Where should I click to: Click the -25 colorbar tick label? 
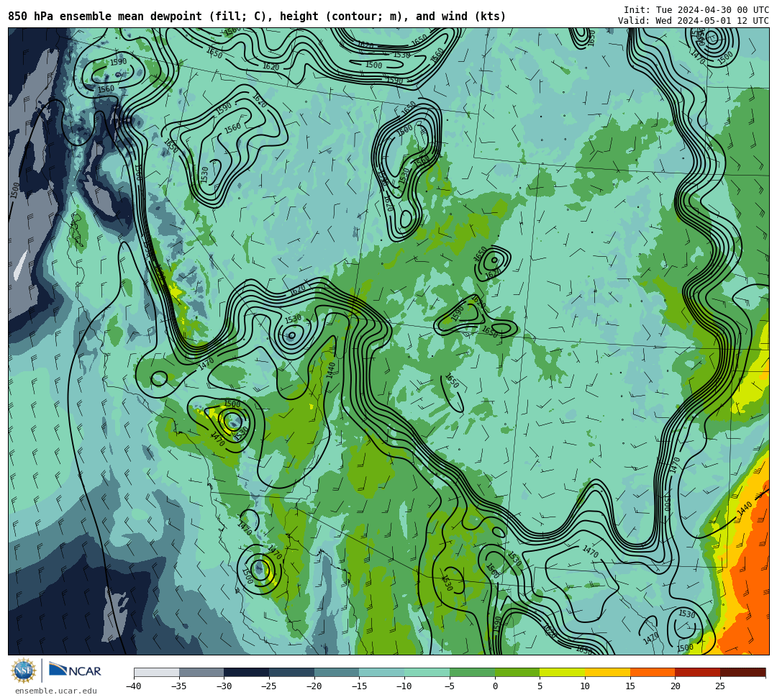[x=269, y=686]
